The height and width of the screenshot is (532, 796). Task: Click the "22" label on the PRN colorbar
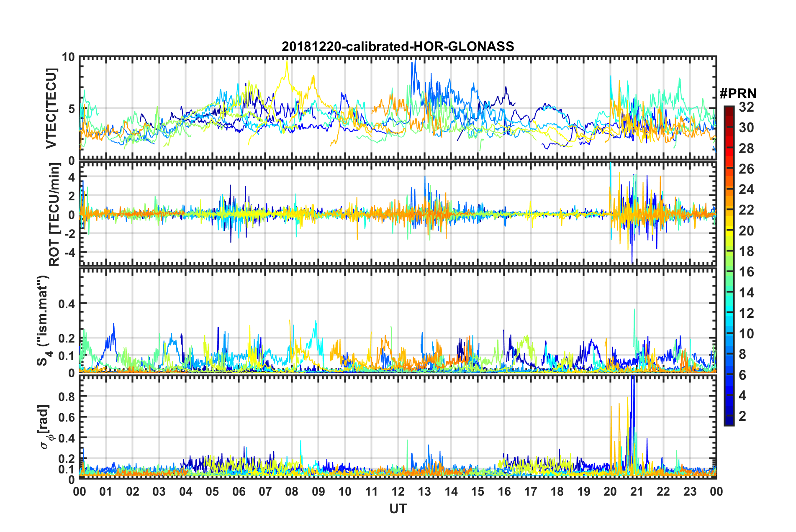(746, 210)
